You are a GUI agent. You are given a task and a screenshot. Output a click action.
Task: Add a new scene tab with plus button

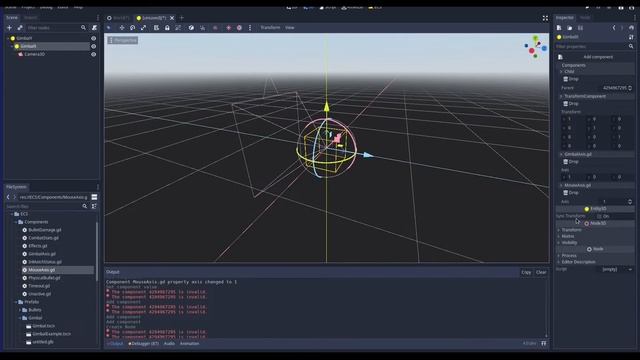(182, 18)
